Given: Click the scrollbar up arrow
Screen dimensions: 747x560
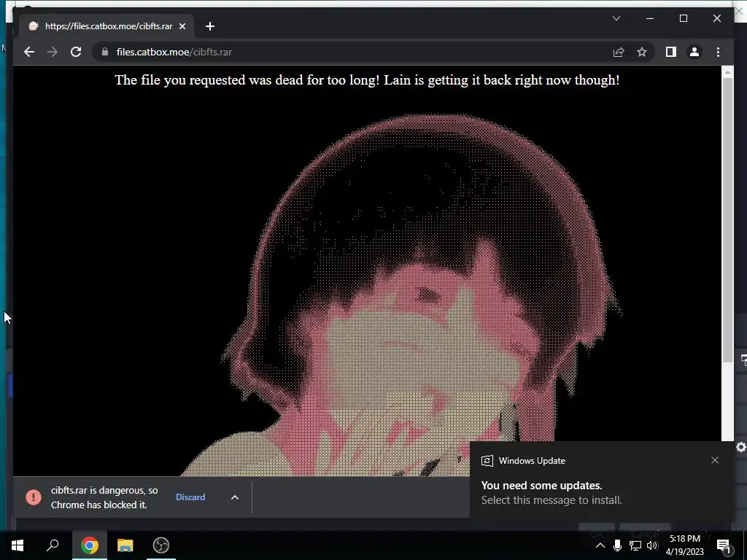Looking at the screenshot, I should click(727, 72).
